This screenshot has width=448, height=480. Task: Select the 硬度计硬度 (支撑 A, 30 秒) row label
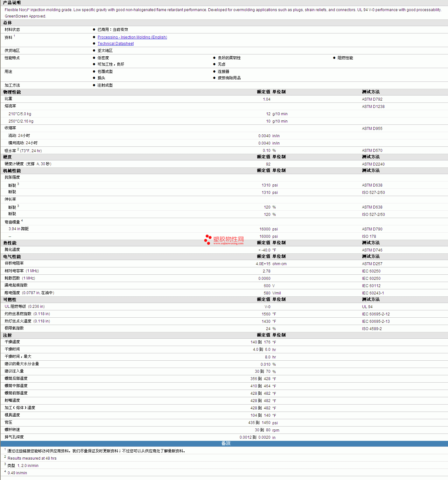tap(28, 164)
